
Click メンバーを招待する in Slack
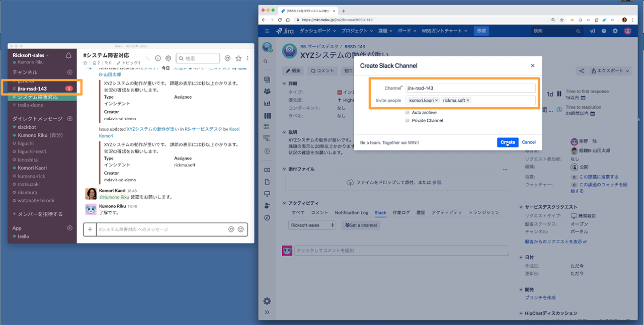pos(37,214)
